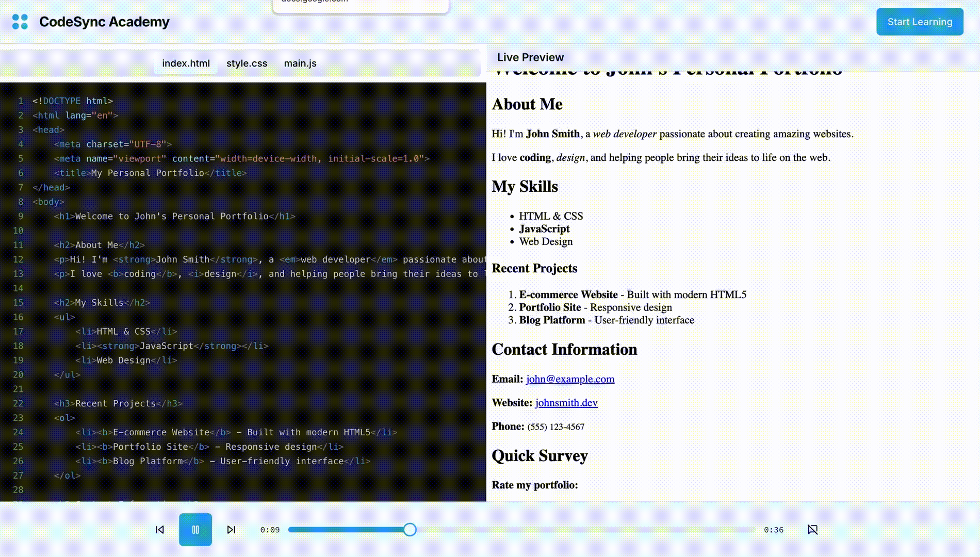This screenshot has height=557, width=980.
Task: Click 'Rate my portfolio:' label in preview
Action: click(535, 485)
